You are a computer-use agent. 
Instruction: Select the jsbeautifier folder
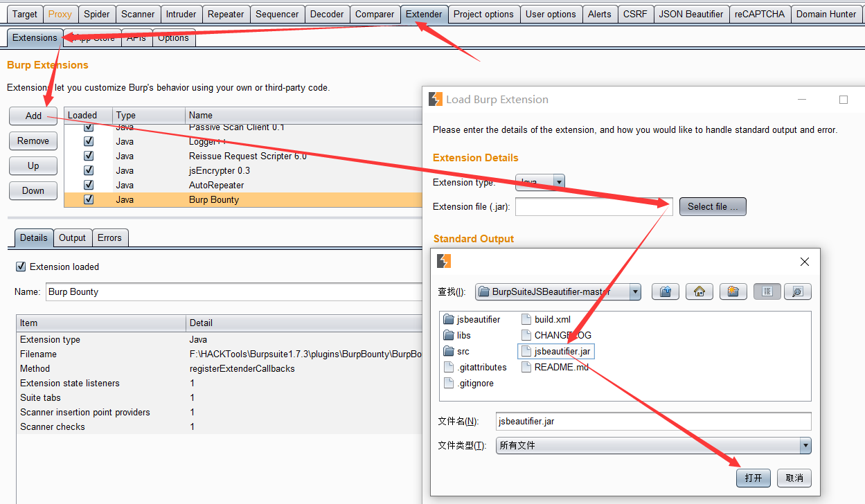[x=472, y=319]
